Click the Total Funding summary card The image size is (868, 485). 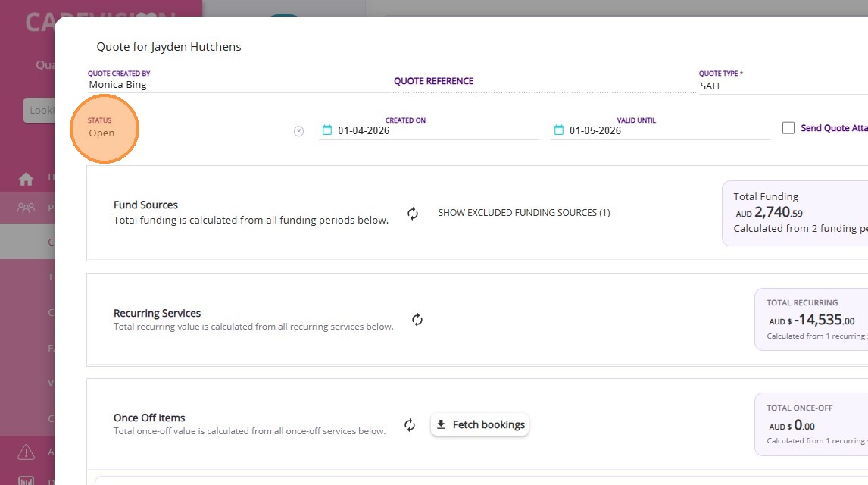coord(795,213)
